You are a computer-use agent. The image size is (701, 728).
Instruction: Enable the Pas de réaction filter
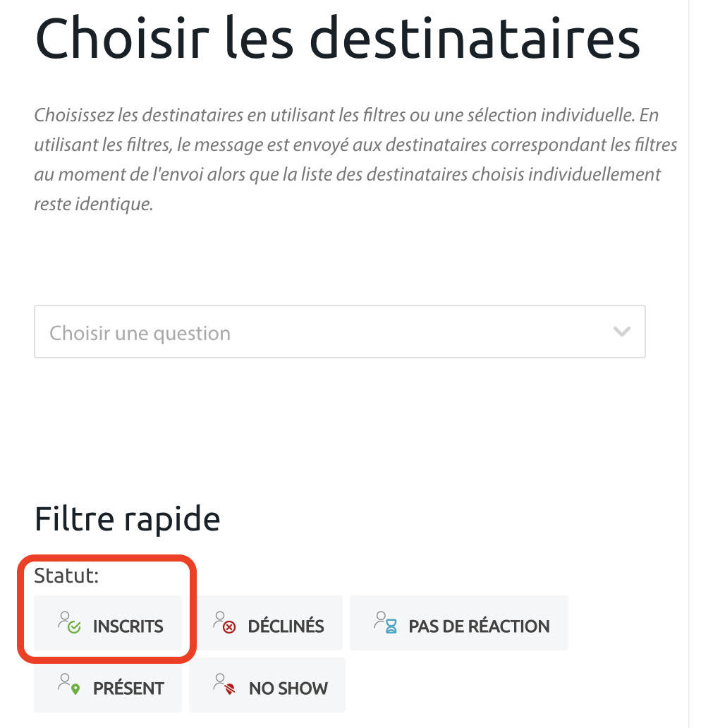(459, 624)
